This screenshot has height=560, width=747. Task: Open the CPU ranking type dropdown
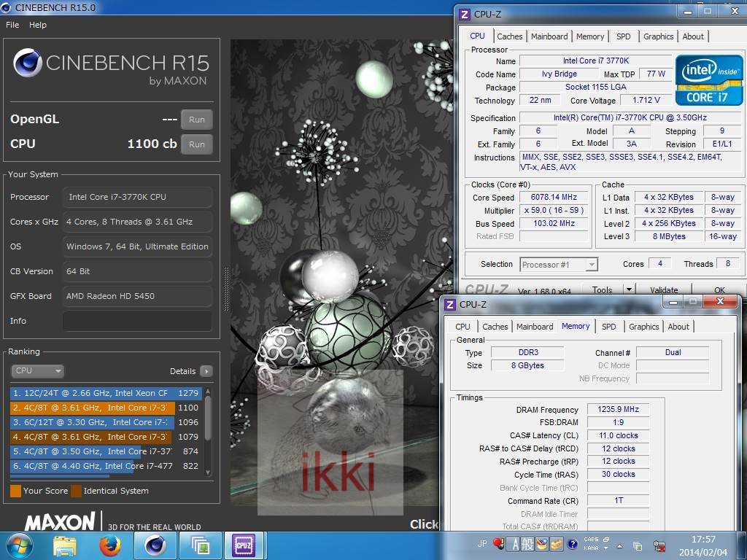click(x=37, y=370)
